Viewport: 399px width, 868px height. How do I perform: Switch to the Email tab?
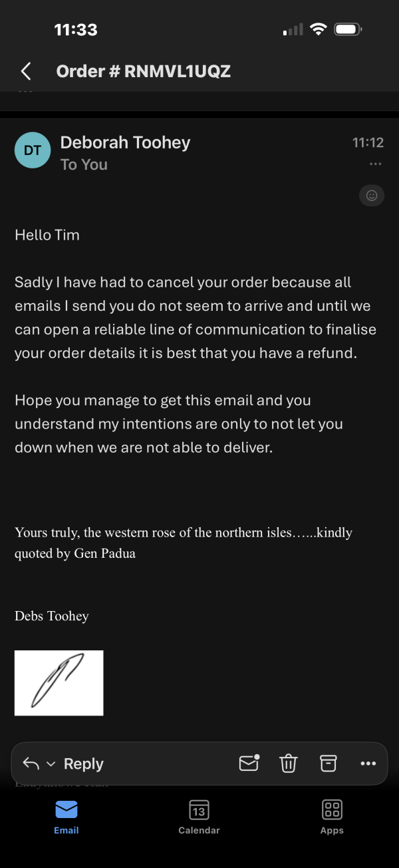click(66, 817)
